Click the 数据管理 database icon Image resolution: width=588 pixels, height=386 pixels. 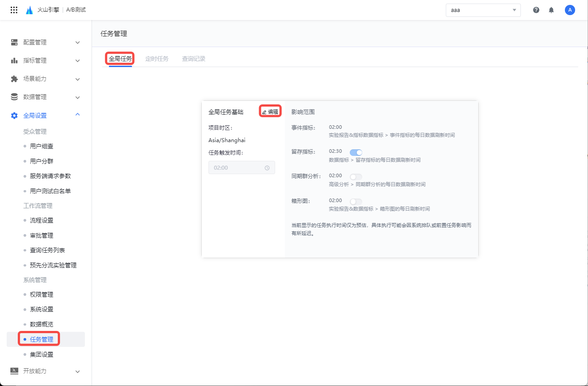pyautogui.click(x=14, y=97)
